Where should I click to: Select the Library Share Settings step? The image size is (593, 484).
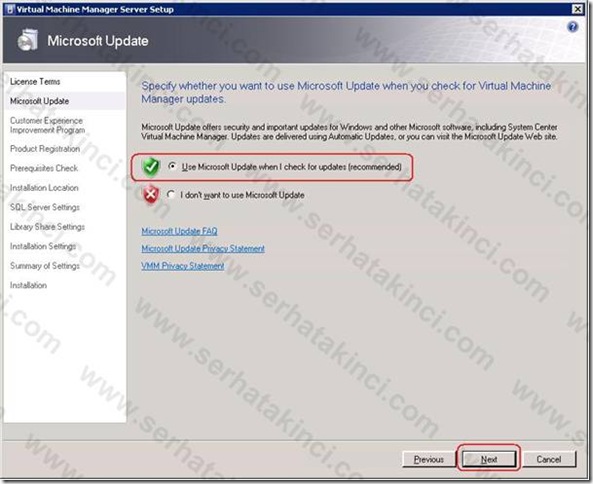47,227
